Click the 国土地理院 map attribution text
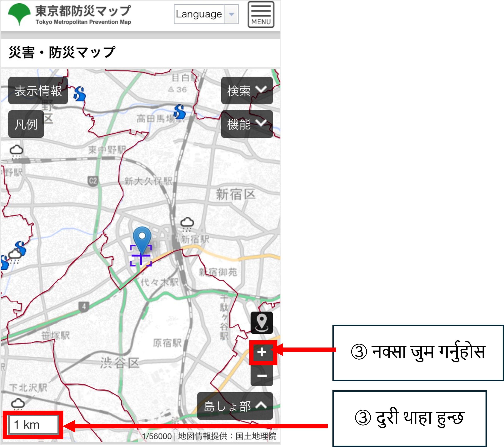 (256, 436)
